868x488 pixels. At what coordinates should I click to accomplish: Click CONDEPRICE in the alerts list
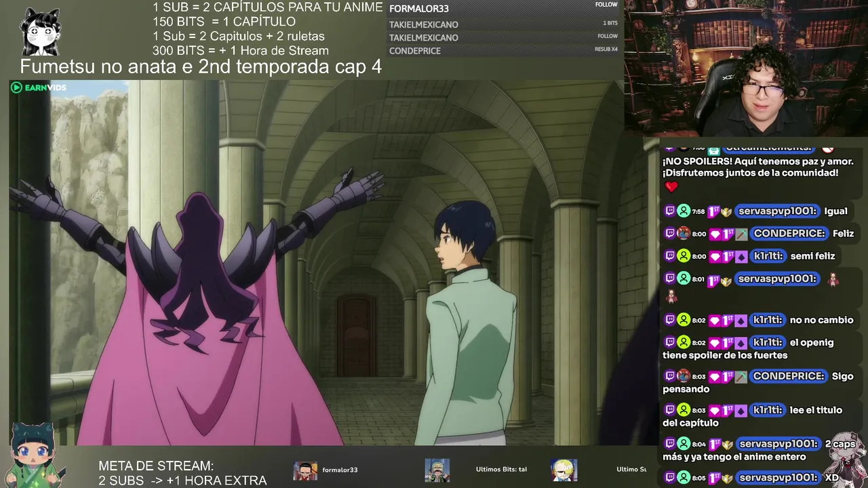(x=415, y=51)
